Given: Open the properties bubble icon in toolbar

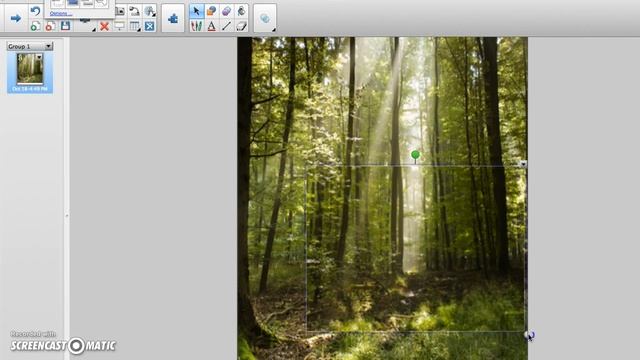Looking at the screenshot, I should click(x=265, y=18).
